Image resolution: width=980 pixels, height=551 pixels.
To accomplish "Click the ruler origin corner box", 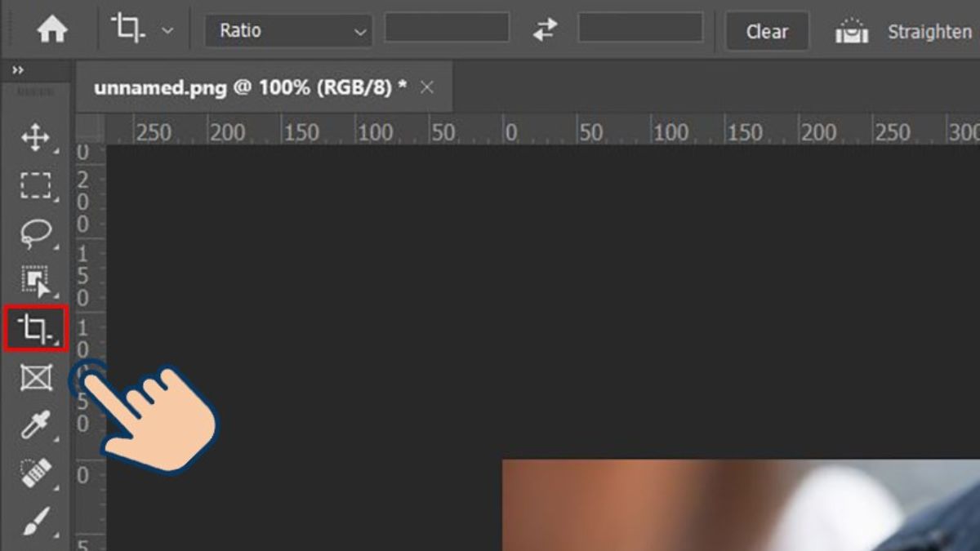I will tap(91, 130).
